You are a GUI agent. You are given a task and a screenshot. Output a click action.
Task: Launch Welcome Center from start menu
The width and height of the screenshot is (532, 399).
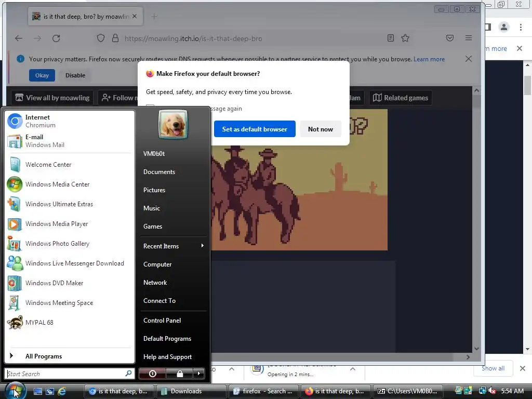click(x=70, y=165)
